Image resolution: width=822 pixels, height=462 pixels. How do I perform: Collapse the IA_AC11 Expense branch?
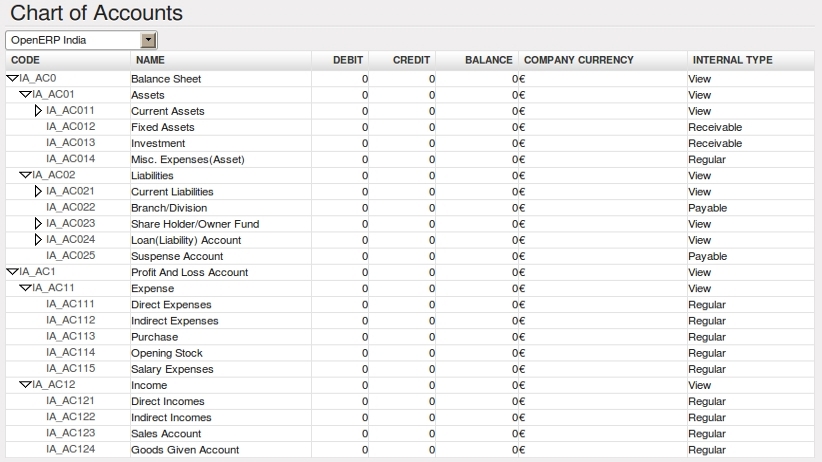[x=25, y=288]
